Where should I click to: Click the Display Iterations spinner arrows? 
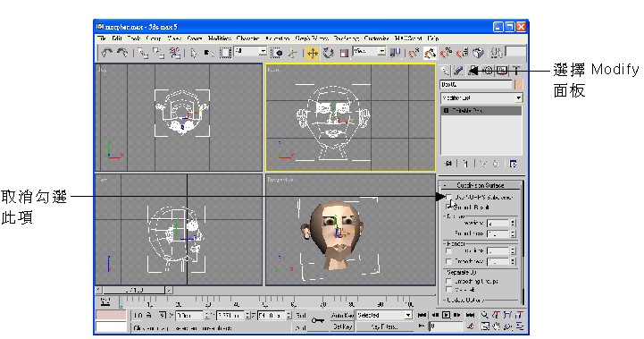[x=513, y=223]
